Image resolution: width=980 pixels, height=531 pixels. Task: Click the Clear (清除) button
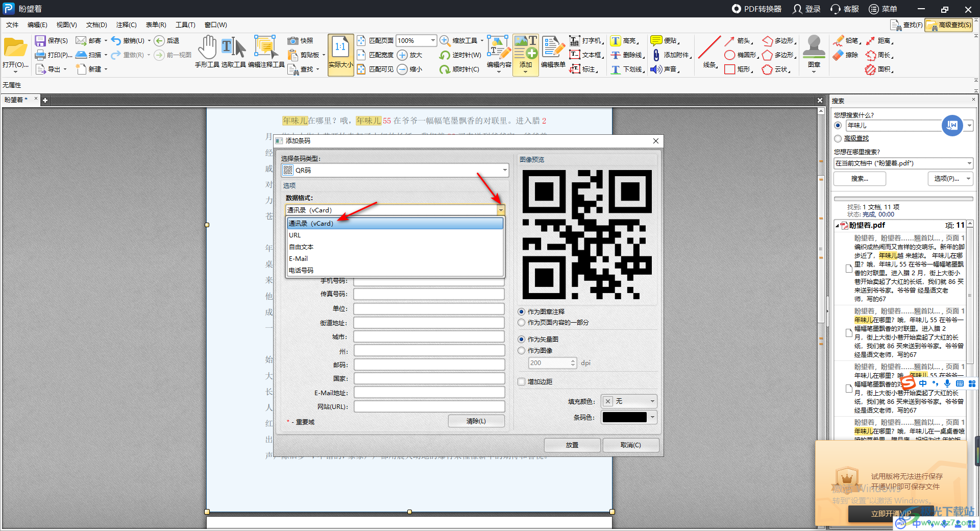476,421
